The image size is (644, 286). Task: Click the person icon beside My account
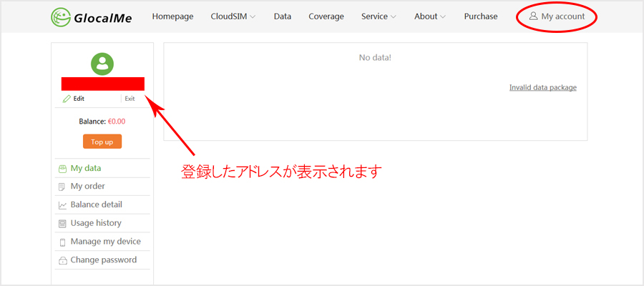(x=533, y=16)
